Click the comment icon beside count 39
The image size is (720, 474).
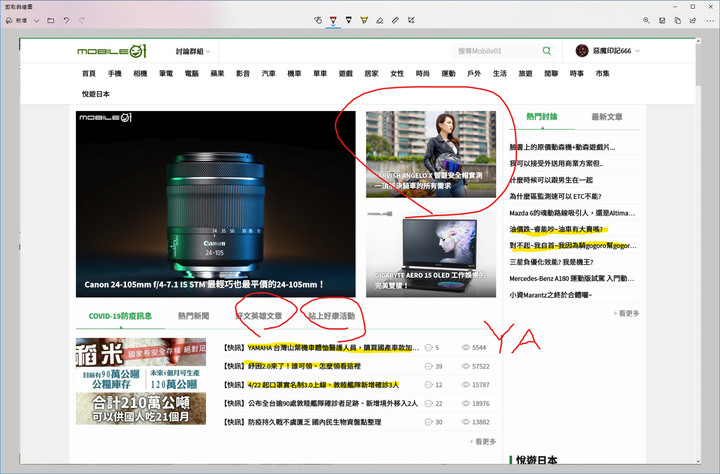(x=428, y=367)
